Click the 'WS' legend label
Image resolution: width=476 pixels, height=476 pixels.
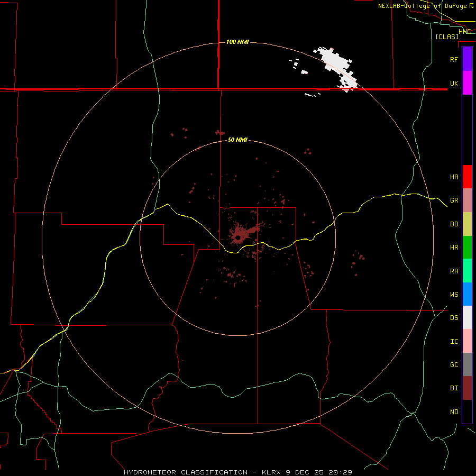point(454,295)
